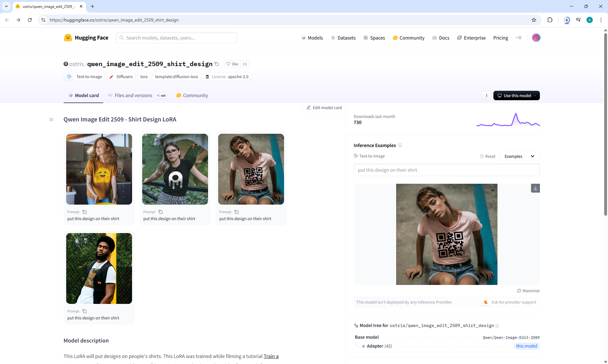Click the download icon on the inference output image
This screenshot has width=608, height=364.
point(535,188)
